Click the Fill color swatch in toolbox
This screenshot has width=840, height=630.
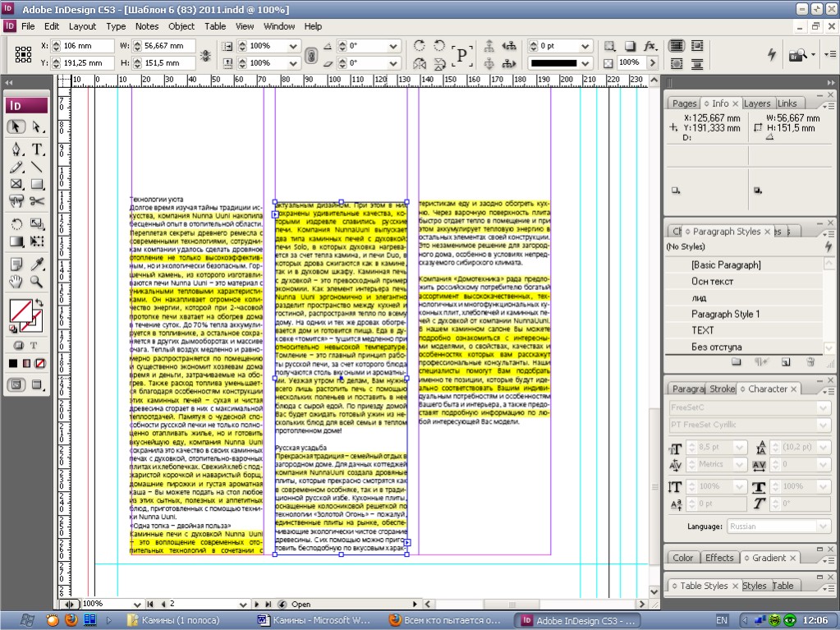click(21, 311)
